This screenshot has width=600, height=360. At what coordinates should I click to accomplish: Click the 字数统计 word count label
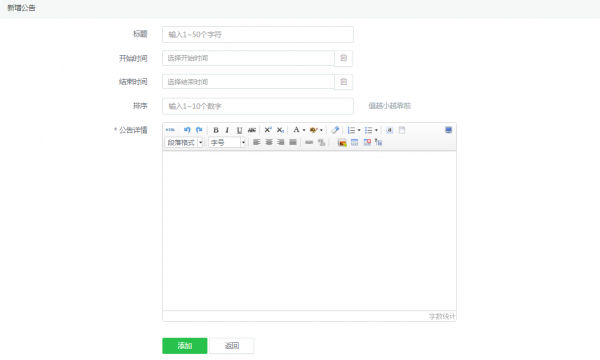[x=442, y=316]
